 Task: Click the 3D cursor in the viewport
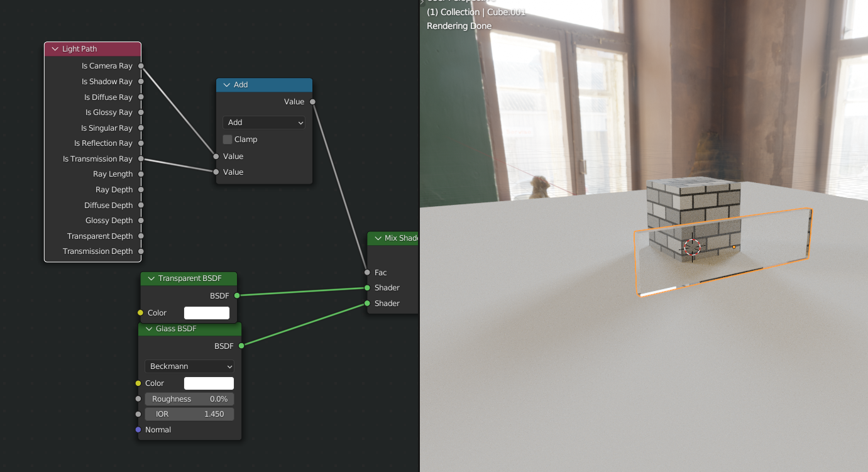click(x=693, y=247)
